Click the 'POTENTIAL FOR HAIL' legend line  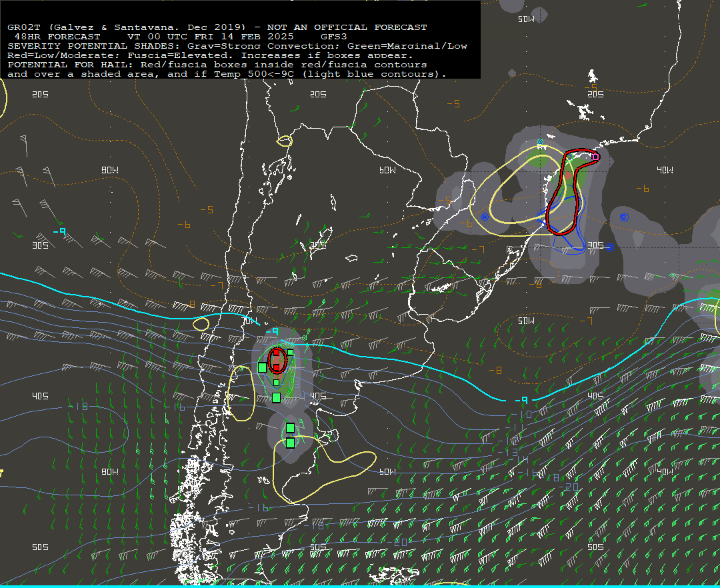pos(217,65)
